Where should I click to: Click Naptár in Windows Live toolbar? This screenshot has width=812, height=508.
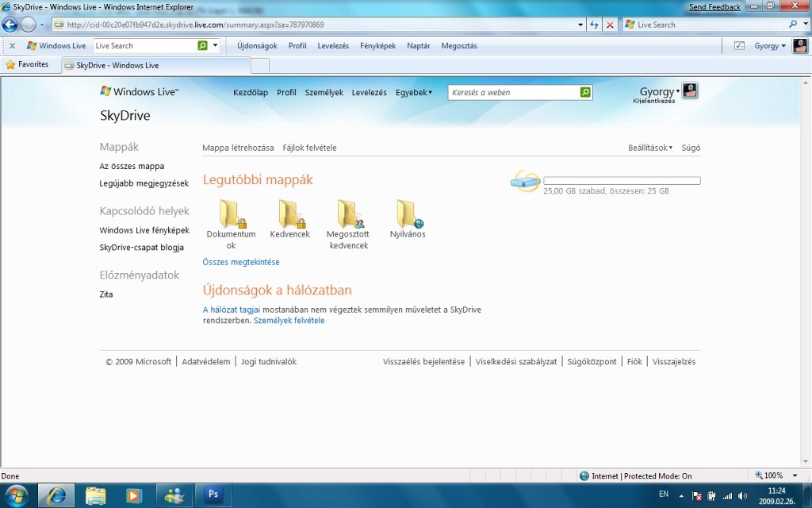pos(419,45)
